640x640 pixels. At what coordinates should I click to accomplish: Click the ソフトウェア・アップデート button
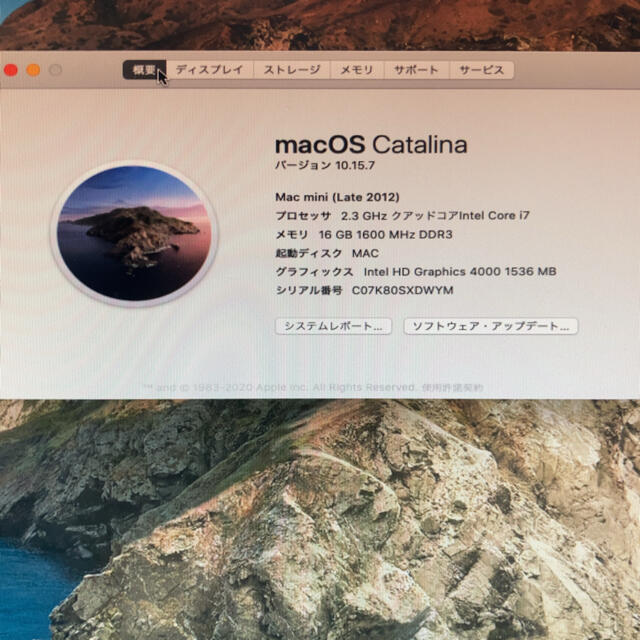[491, 326]
